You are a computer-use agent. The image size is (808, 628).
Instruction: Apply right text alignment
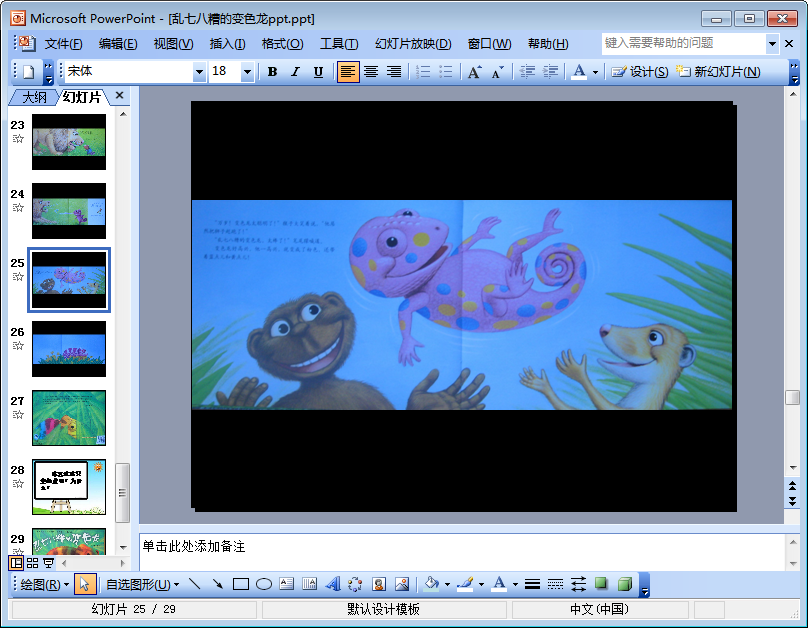(x=394, y=72)
